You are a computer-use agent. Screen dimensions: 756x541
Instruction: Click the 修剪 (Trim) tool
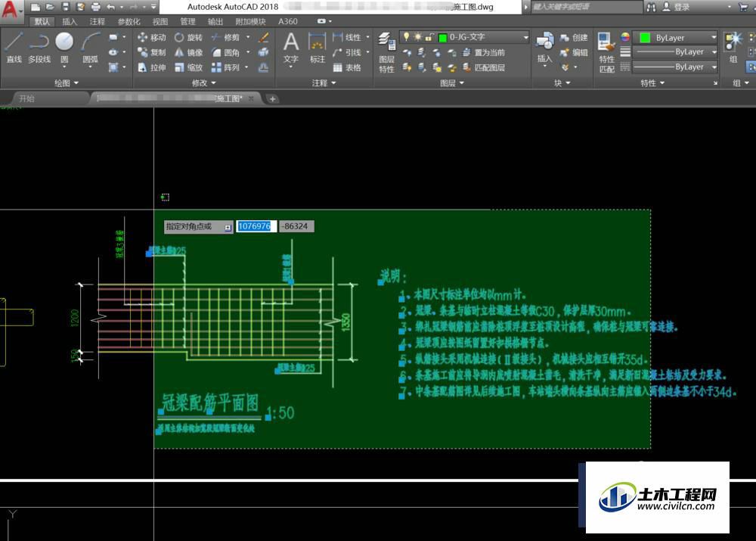[x=225, y=37]
